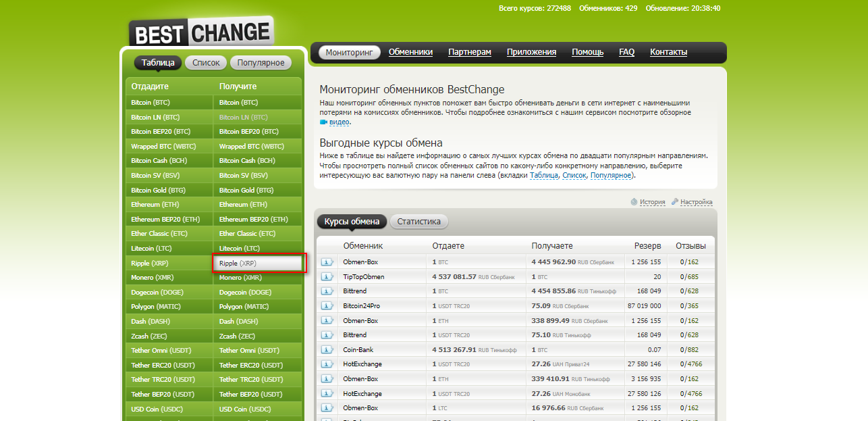
Task: Open info icon for Obmen-Box 1 LTC row
Action: (x=327, y=408)
